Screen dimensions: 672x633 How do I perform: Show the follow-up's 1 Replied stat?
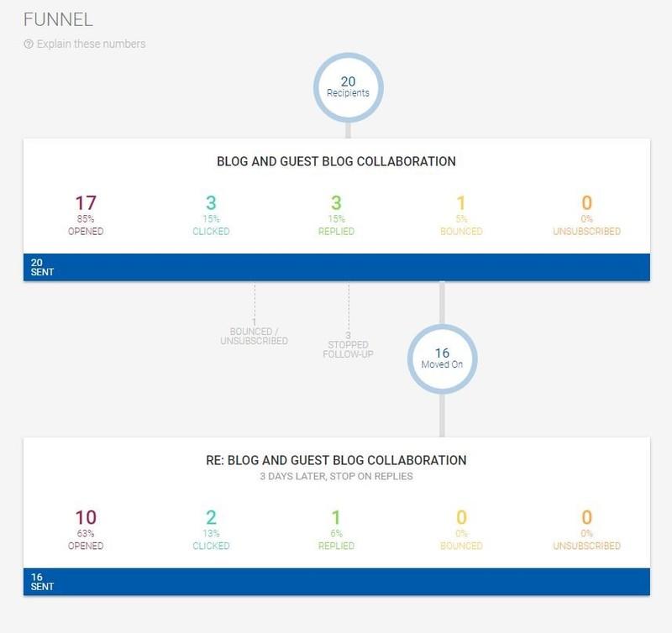pos(336,530)
